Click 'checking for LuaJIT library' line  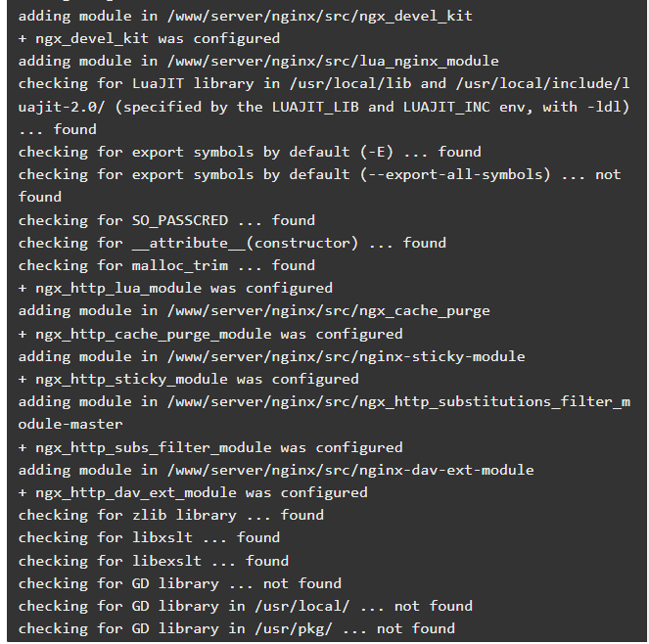tap(324, 84)
